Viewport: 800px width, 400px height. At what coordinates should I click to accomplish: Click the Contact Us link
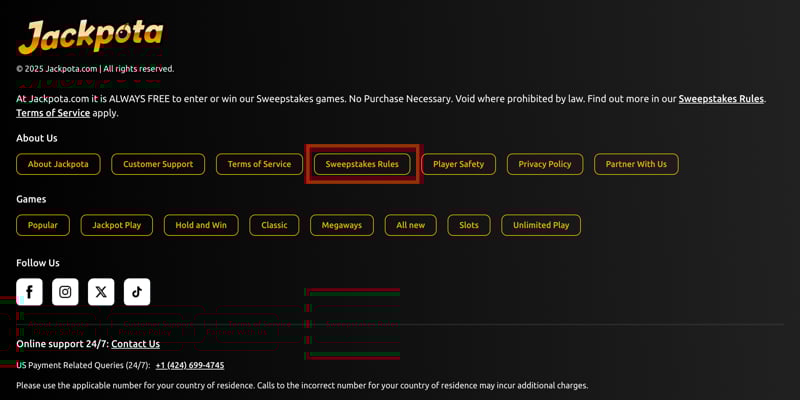point(136,344)
